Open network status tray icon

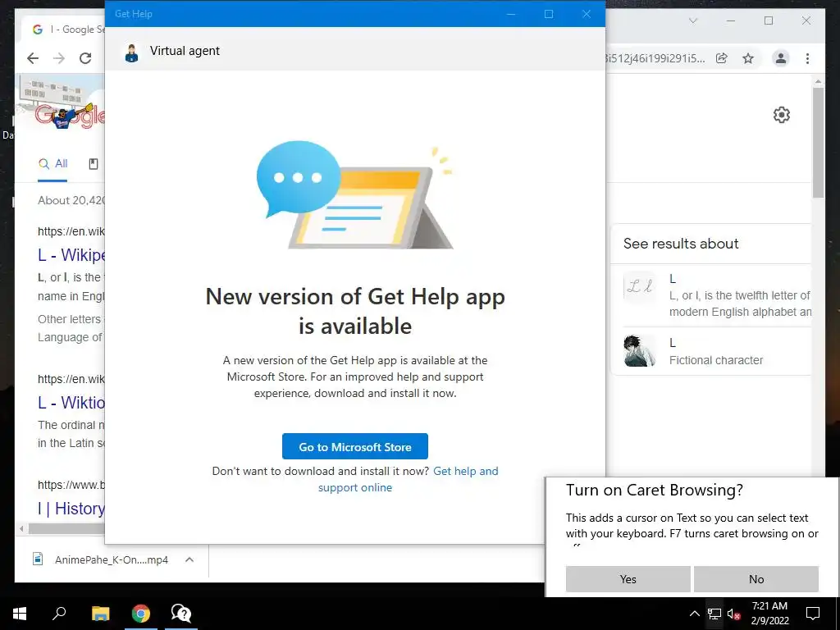(714, 614)
